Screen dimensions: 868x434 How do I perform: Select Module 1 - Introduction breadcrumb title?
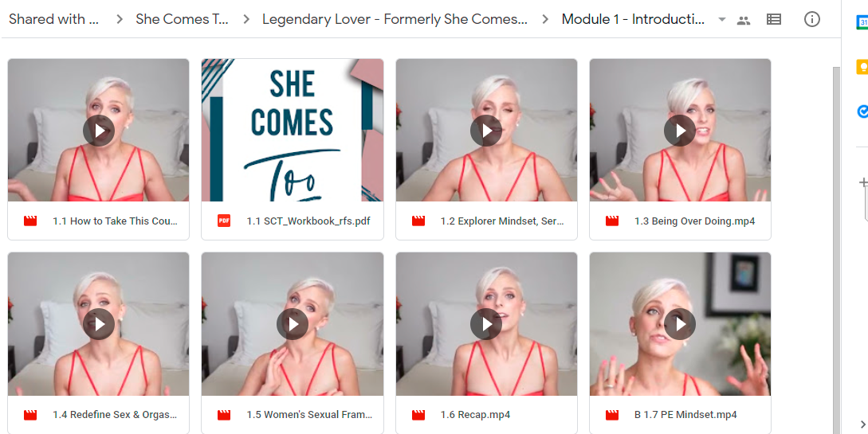pyautogui.click(x=633, y=19)
